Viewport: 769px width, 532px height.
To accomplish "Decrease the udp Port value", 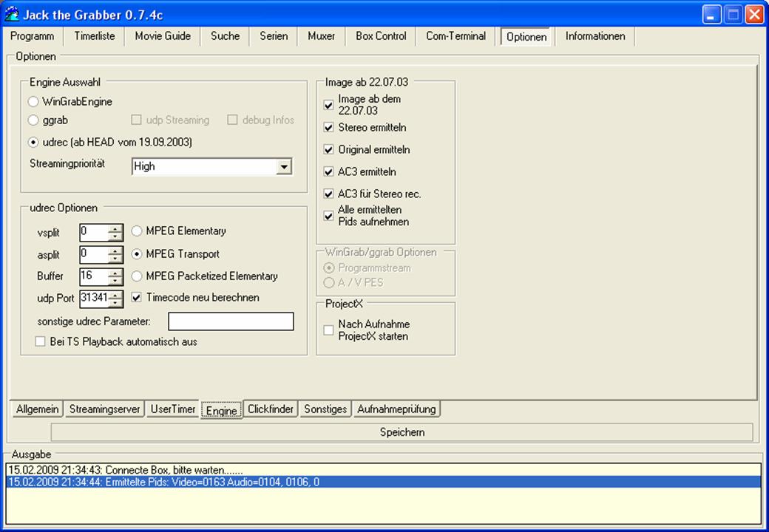I will (115, 303).
